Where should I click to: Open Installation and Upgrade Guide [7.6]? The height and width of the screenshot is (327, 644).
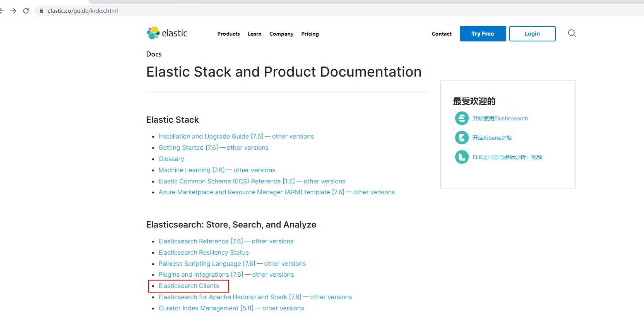211,136
